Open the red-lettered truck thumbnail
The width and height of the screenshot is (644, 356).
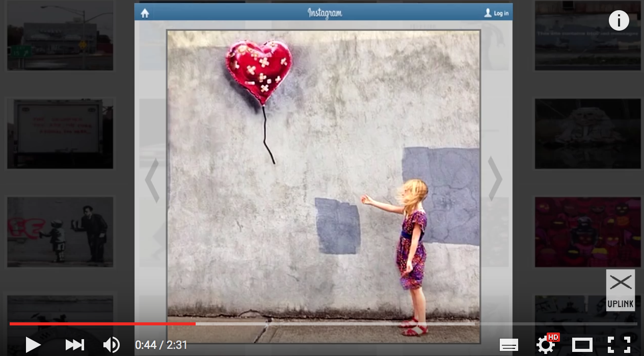[60, 134]
